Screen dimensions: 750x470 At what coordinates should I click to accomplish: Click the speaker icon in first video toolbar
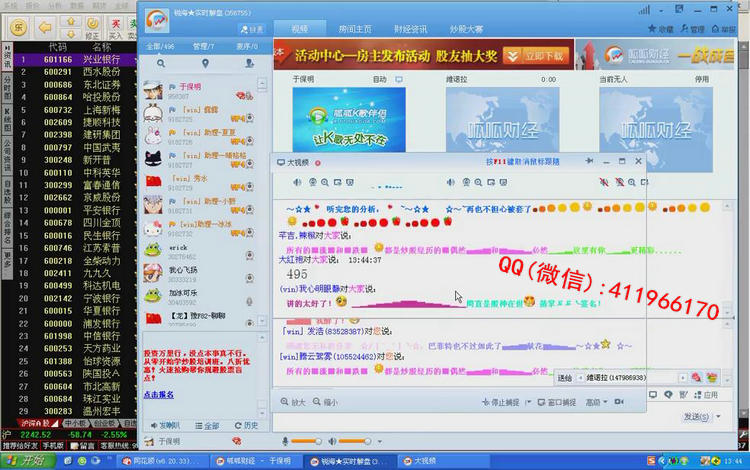pyautogui.click(x=298, y=182)
